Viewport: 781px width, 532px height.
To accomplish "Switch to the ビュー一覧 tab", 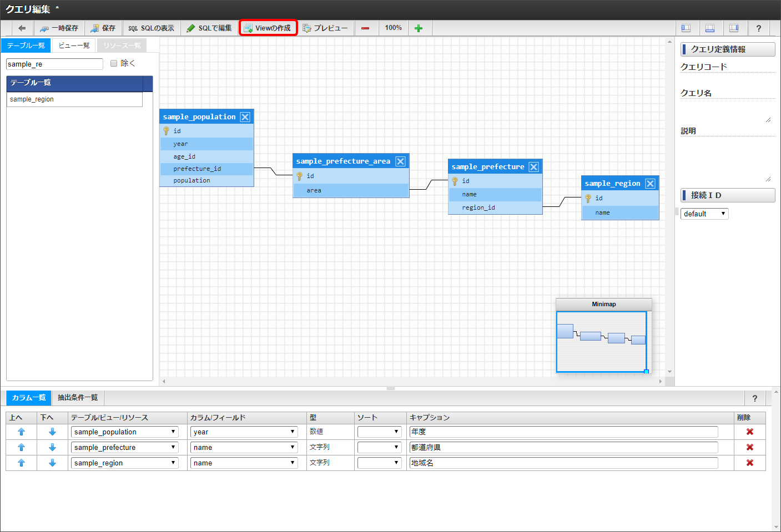I will pyautogui.click(x=74, y=45).
